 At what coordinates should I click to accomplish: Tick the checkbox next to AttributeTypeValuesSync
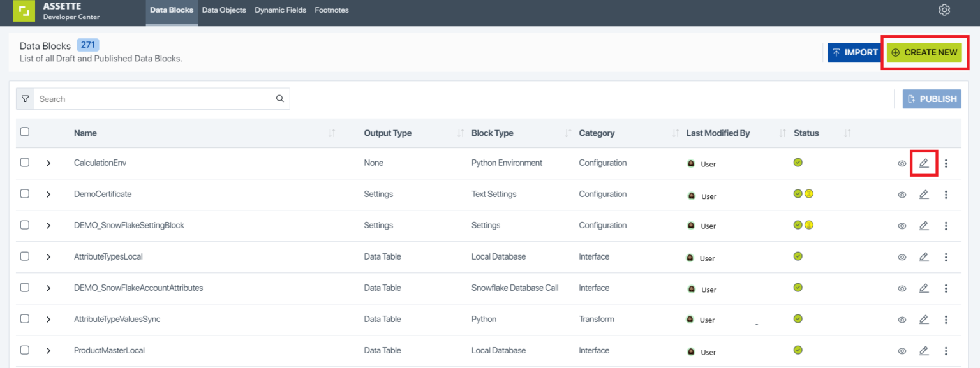(x=24, y=318)
